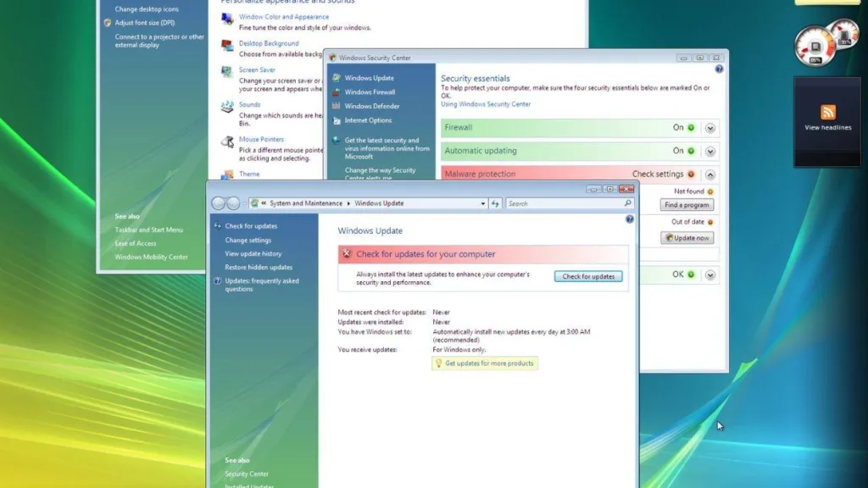Screen dimensions: 868x488
Task: Click "Never" beside Most recent check
Action: (441, 313)
